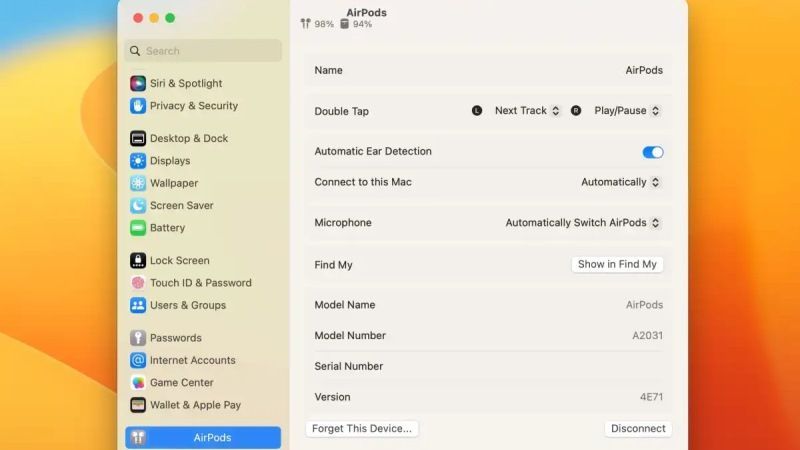The image size is (800, 450).
Task: Click the Lock Screen padlock icon
Action: pyautogui.click(x=138, y=260)
